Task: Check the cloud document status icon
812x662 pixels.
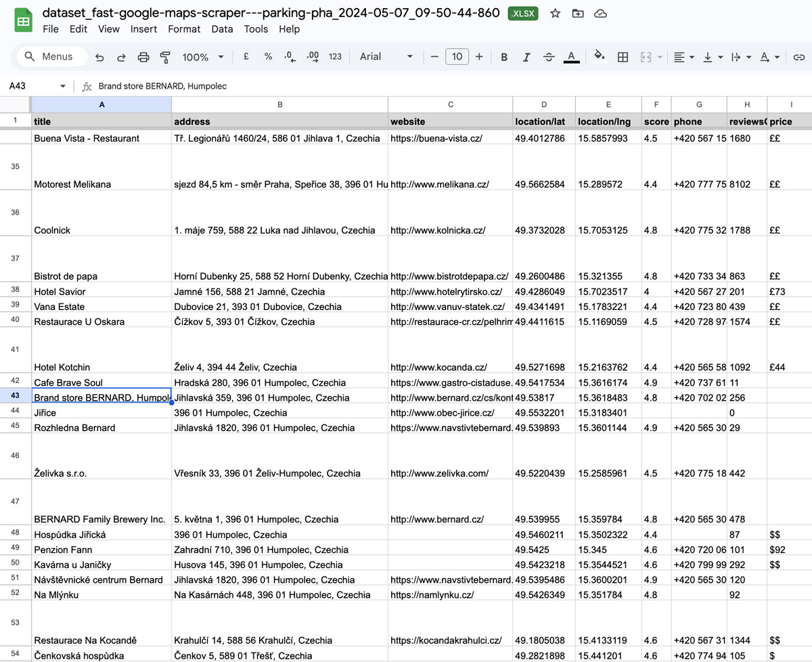Action: (600, 14)
